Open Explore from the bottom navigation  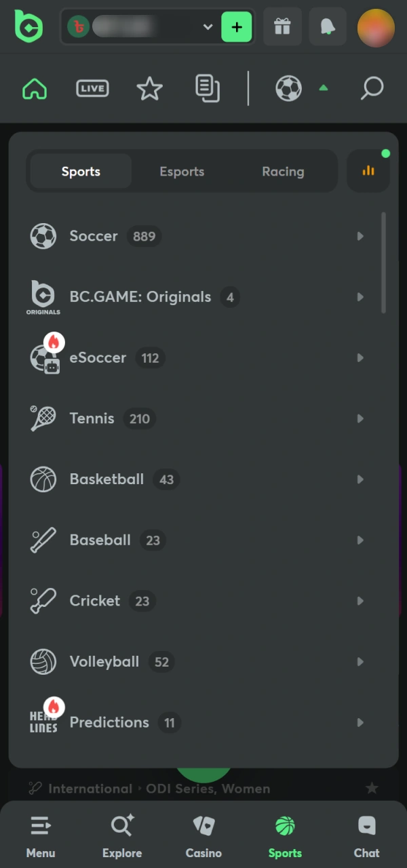[122, 834]
